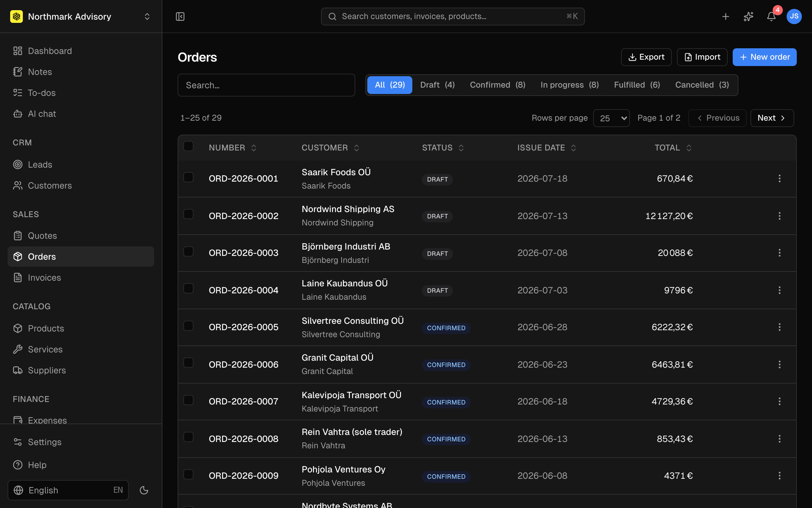Go to the Next page of orders
The height and width of the screenshot is (508, 812).
pyautogui.click(x=772, y=118)
